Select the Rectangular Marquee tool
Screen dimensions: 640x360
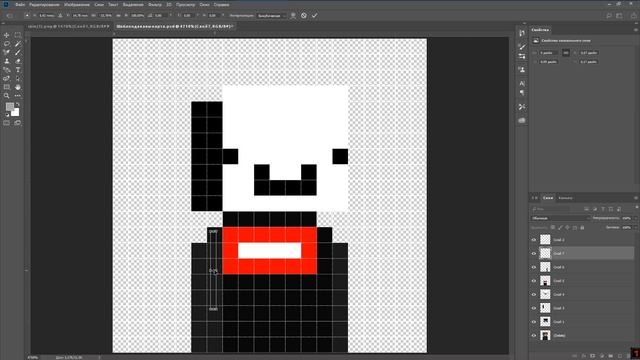[x=18, y=36]
